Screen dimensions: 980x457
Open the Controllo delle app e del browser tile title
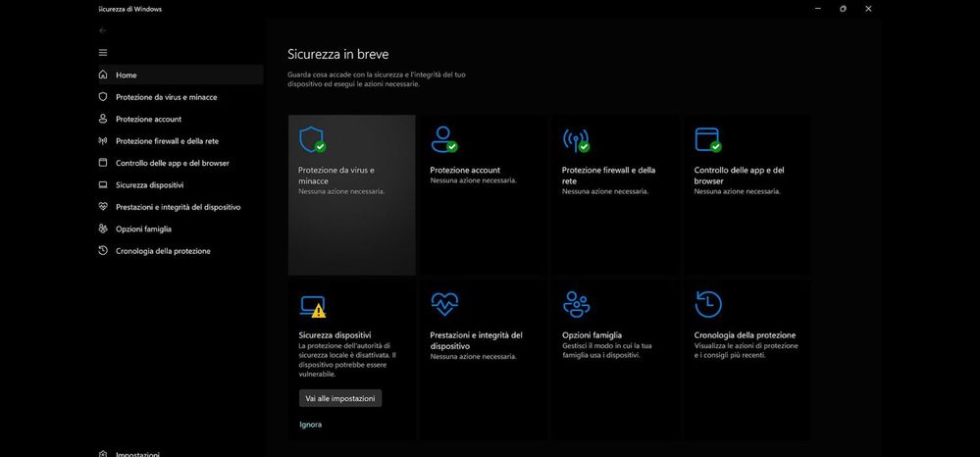coord(739,176)
